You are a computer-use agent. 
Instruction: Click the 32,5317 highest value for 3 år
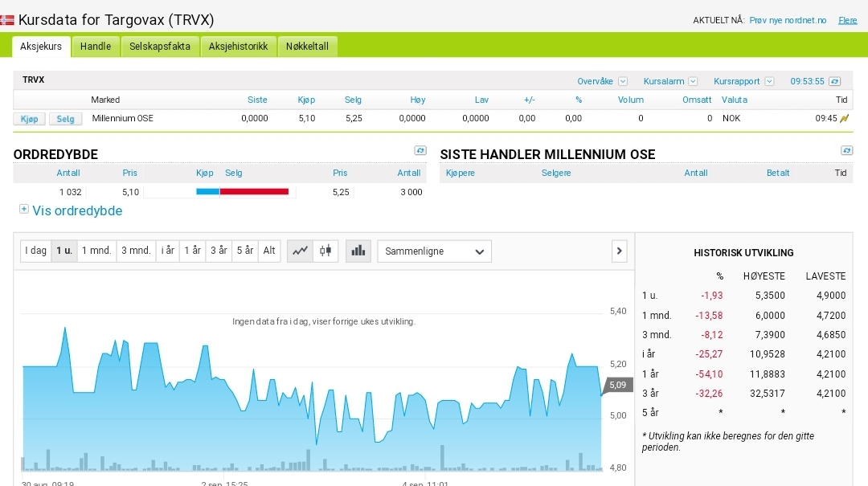pos(768,394)
